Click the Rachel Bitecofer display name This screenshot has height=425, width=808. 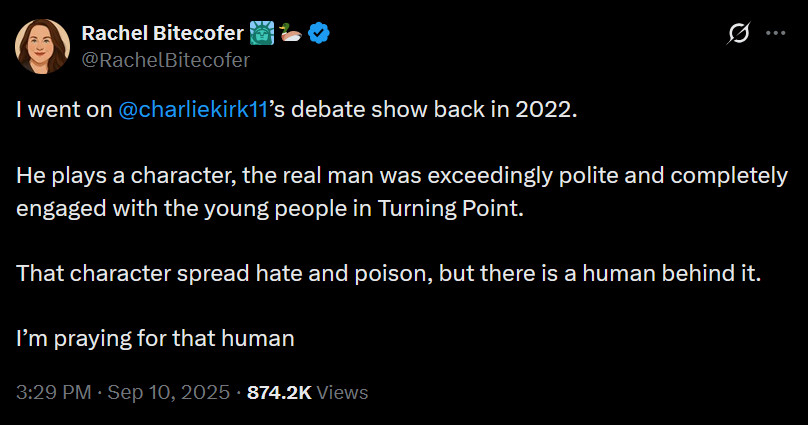(x=161, y=34)
